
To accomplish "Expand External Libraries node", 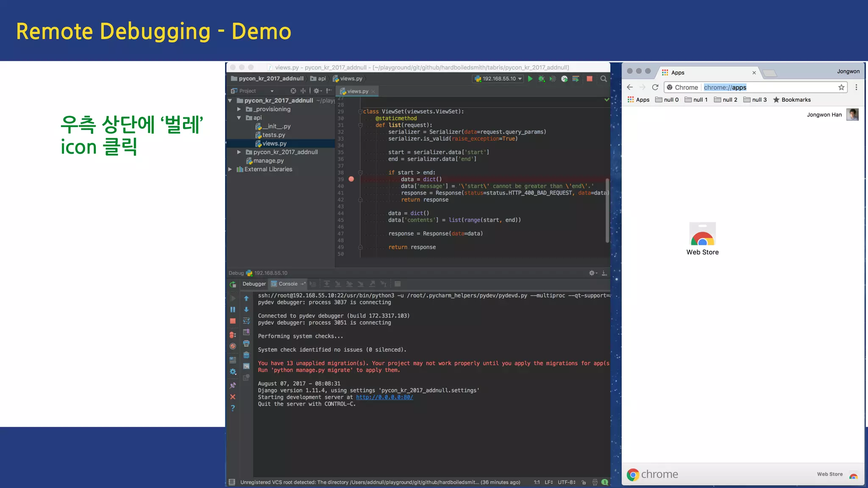I will pos(230,169).
